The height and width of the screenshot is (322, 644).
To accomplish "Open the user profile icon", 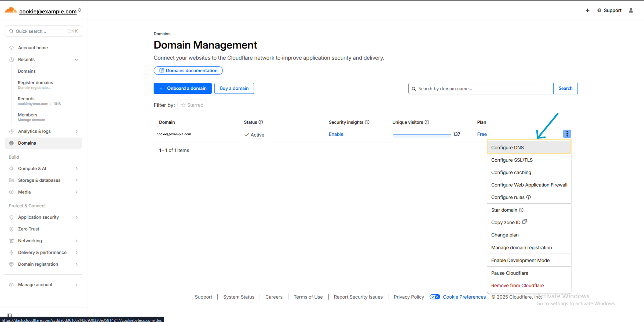I will pyautogui.click(x=631, y=10).
